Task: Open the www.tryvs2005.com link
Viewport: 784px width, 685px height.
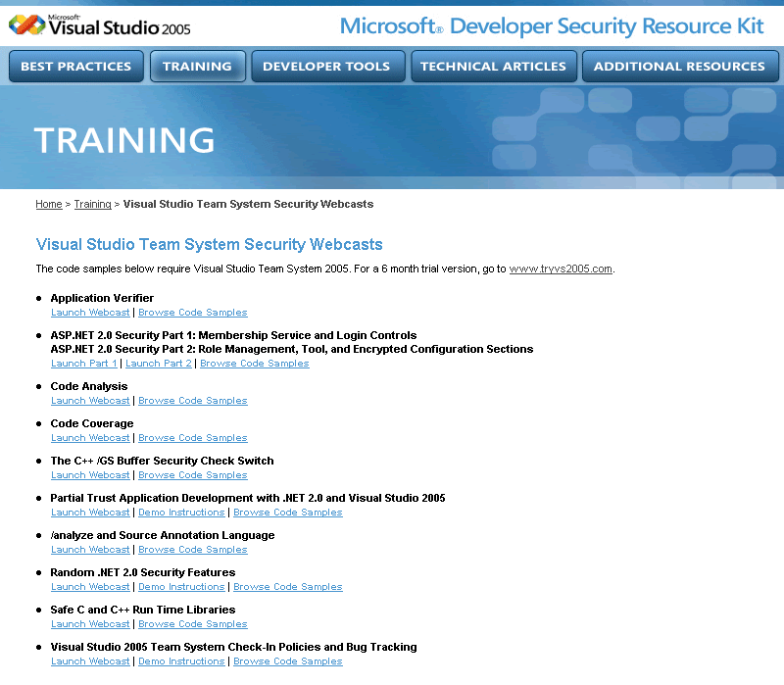Action: [561, 269]
